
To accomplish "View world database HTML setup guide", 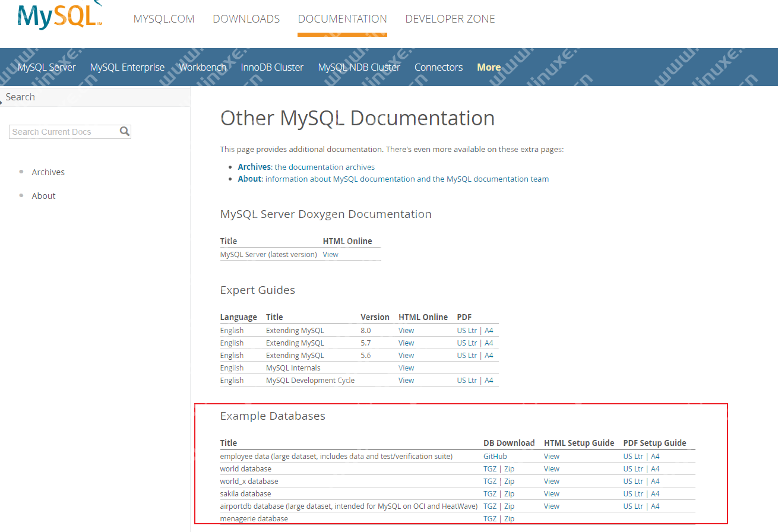I will [x=552, y=468].
